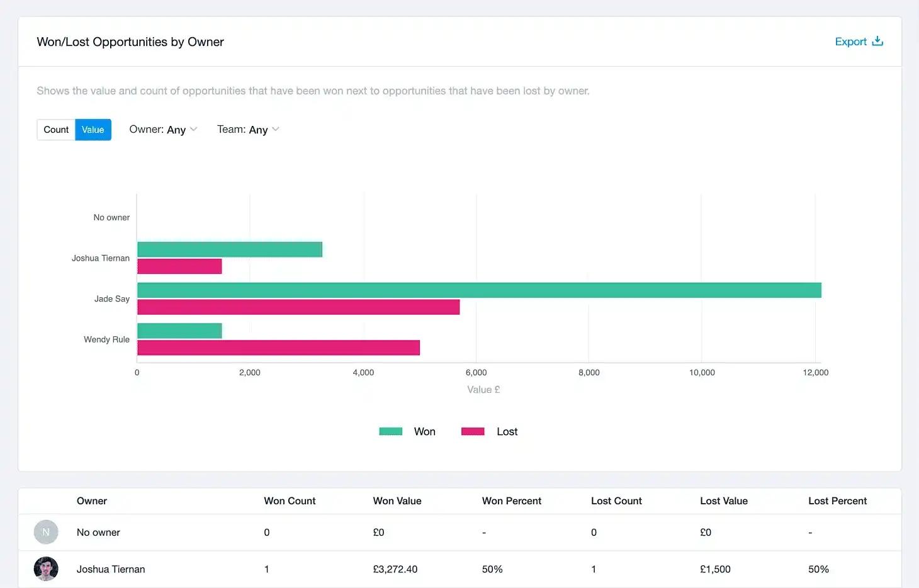This screenshot has width=919, height=588.
Task: Click Joshua Tiernan's green Won bar
Action: (x=230, y=249)
